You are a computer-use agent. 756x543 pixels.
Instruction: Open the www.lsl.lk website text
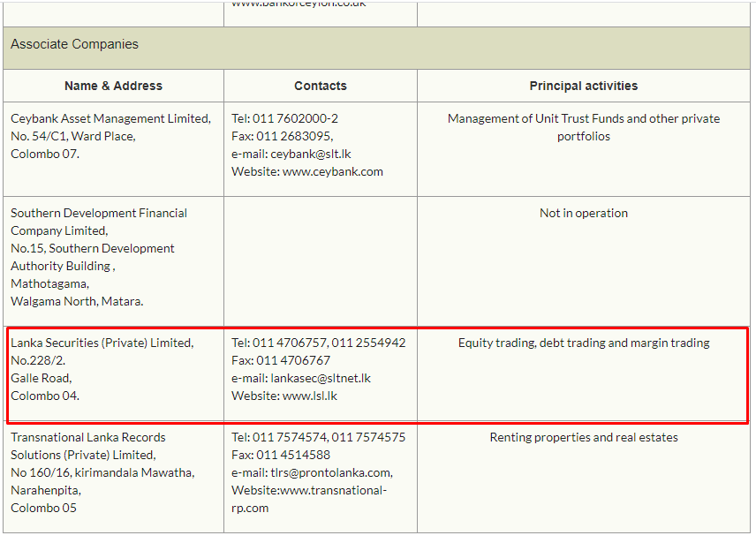point(310,396)
